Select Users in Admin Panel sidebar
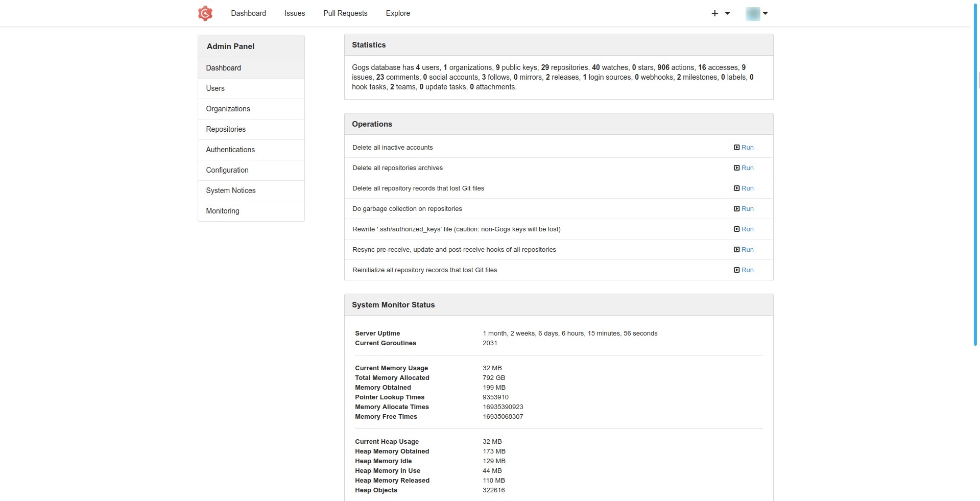980x501 pixels. tap(215, 88)
